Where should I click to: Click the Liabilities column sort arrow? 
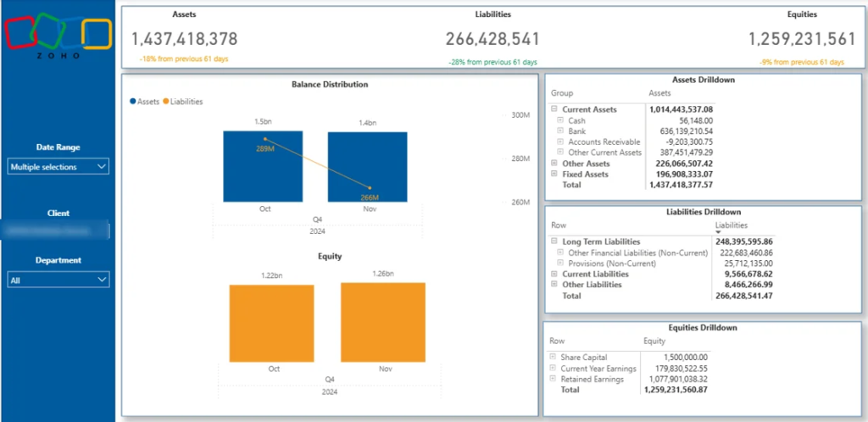pyautogui.click(x=718, y=232)
